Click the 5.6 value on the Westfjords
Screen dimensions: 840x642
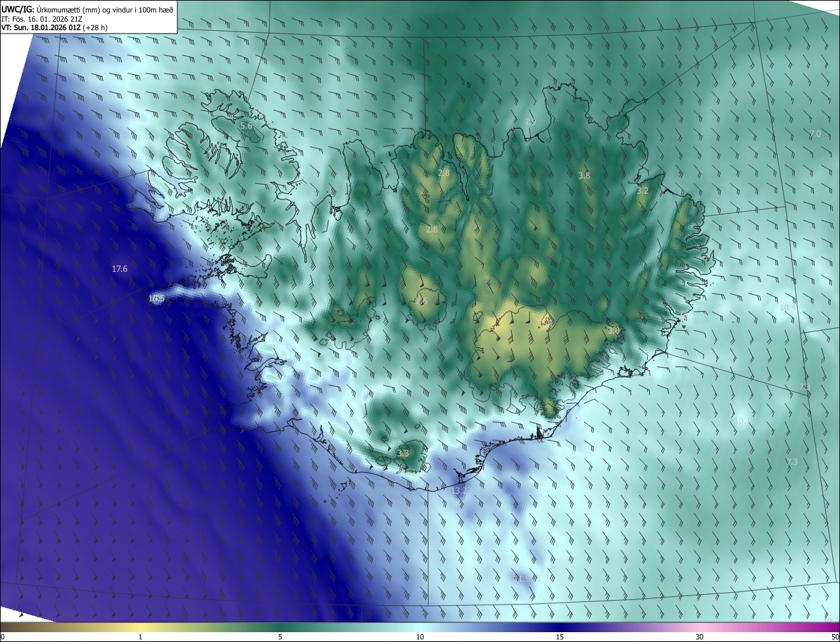pyautogui.click(x=246, y=125)
